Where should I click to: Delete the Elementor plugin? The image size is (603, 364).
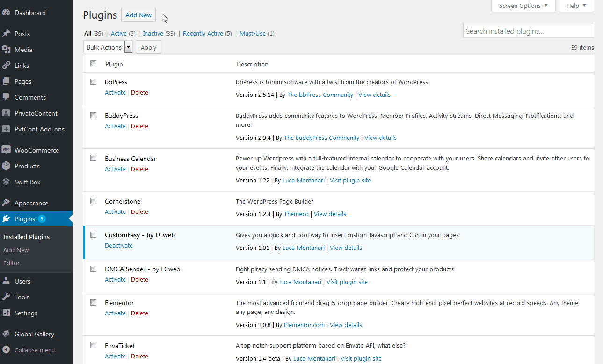pos(139,313)
